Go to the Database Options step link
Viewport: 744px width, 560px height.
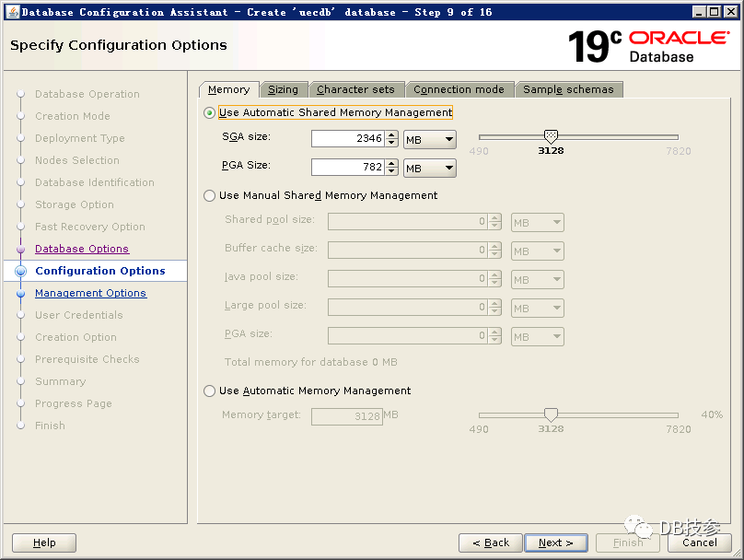point(82,249)
